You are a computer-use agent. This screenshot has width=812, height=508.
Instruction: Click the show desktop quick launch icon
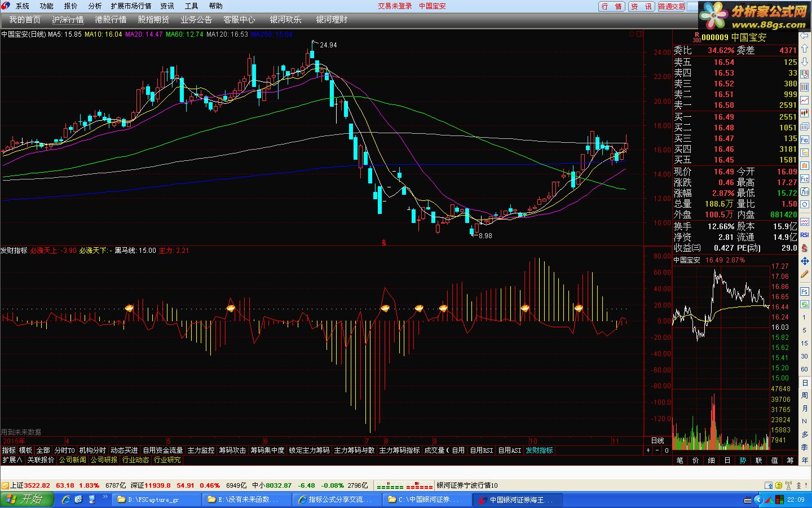point(92,500)
